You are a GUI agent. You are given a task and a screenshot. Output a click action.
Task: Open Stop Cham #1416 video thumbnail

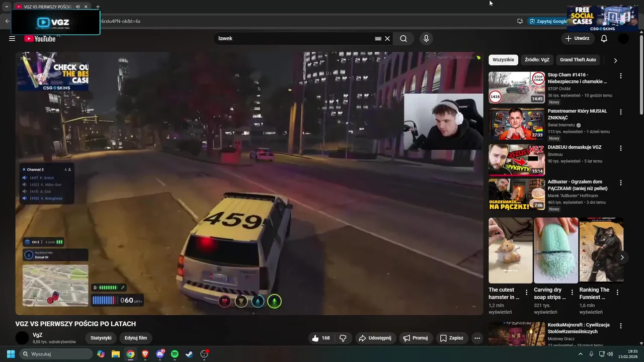517,87
